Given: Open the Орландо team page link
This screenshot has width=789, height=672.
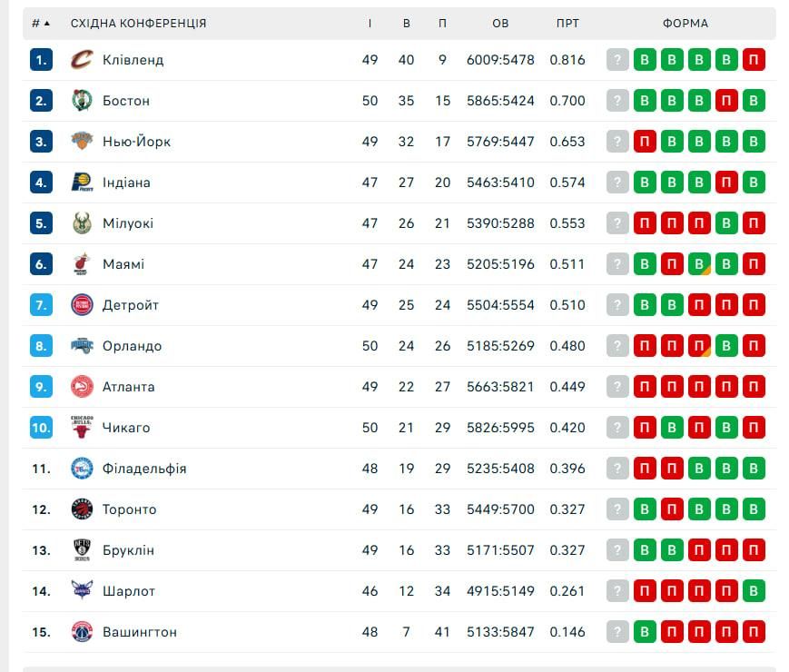Looking at the screenshot, I should [x=132, y=346].
